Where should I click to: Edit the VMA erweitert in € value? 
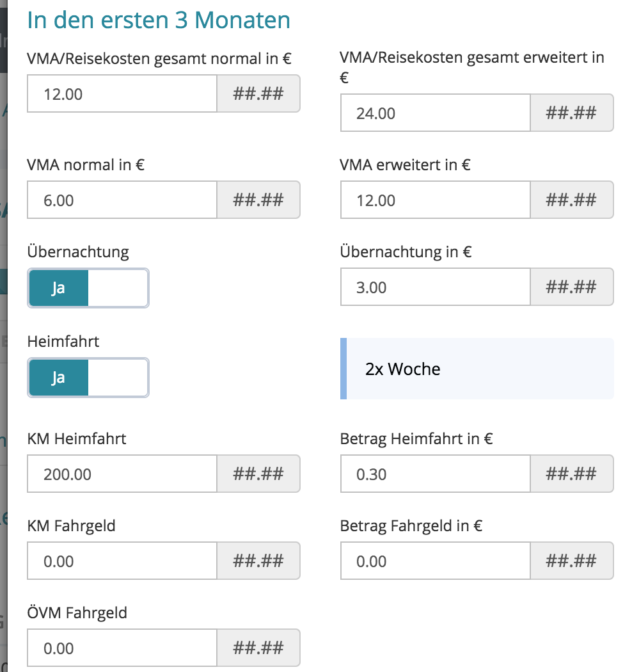(x=435, y=200)
